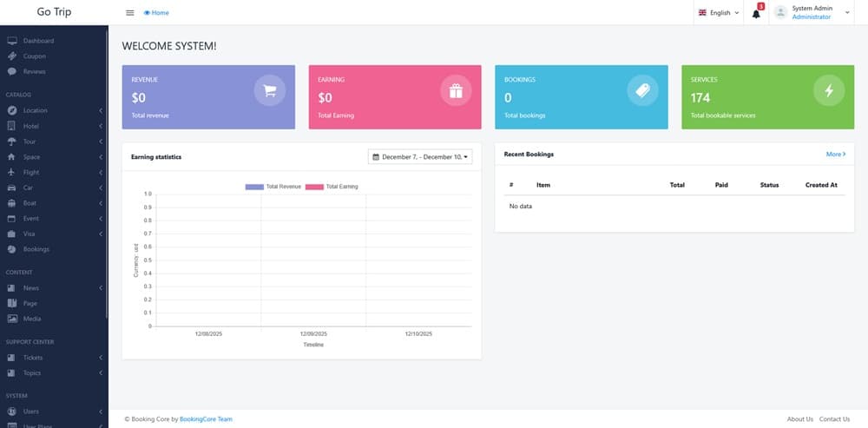
Task: Click the tag icon on Bookings card
Action: tap(642, 91)
